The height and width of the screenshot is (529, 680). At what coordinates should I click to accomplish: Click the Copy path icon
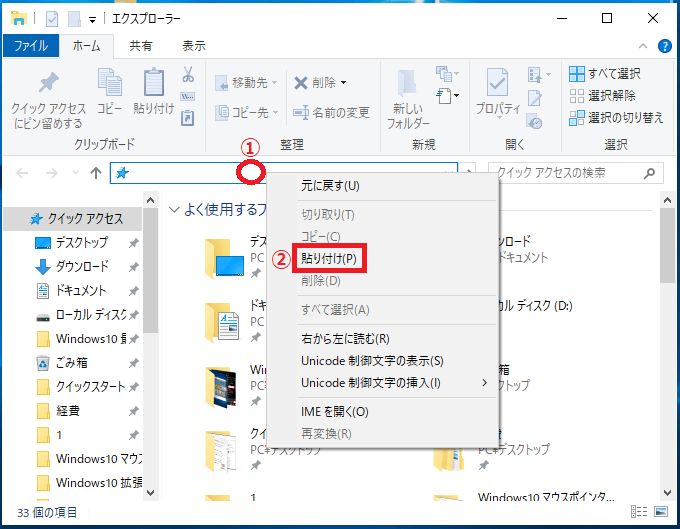[187, 96]
